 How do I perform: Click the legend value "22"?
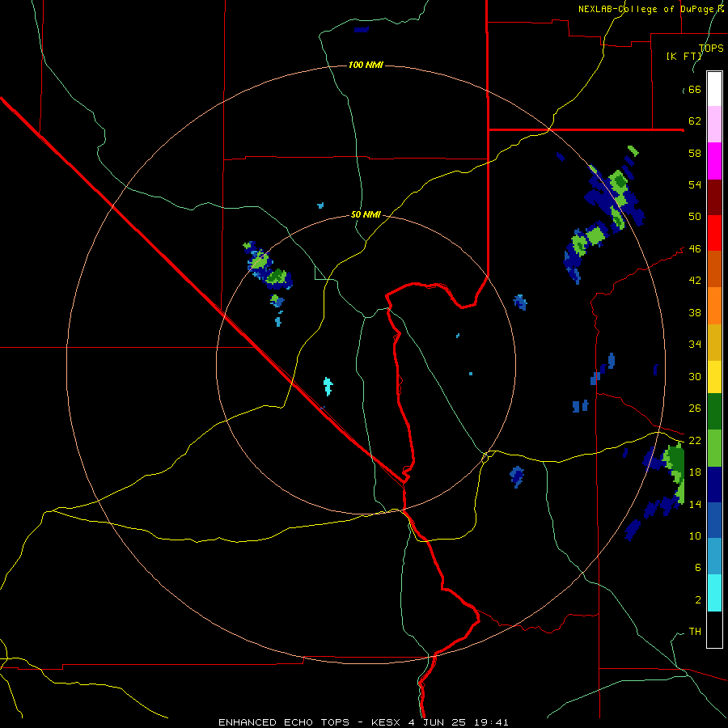tap(695, 440)
